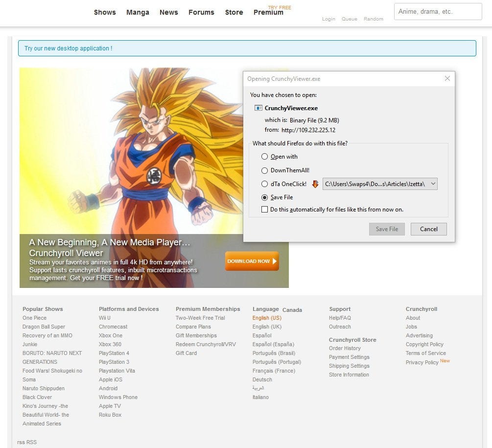
Task: Select the Save File radio button
Action: pos(265,197)
